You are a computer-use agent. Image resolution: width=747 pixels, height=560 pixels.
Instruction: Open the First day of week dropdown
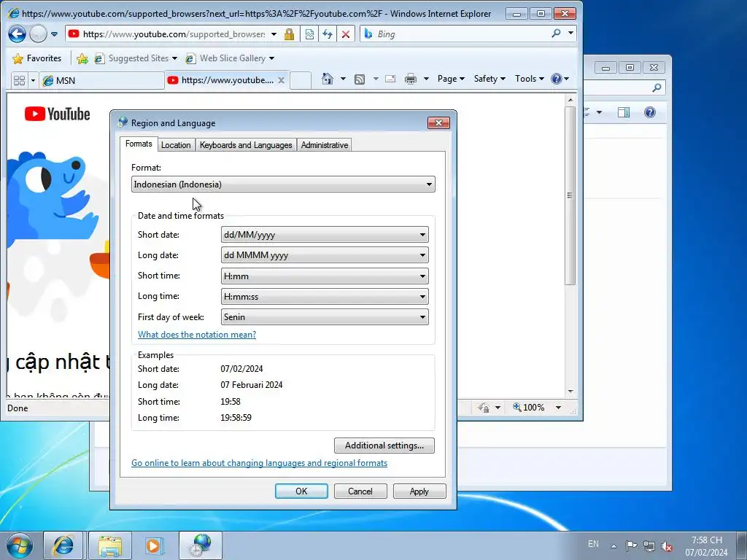(x=325, y=317)
